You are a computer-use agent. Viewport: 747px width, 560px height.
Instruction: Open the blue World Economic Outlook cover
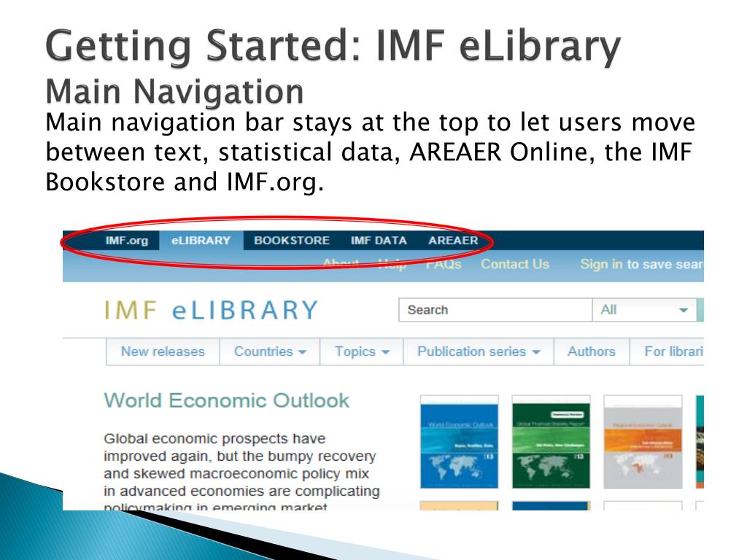tap(460, 442)
